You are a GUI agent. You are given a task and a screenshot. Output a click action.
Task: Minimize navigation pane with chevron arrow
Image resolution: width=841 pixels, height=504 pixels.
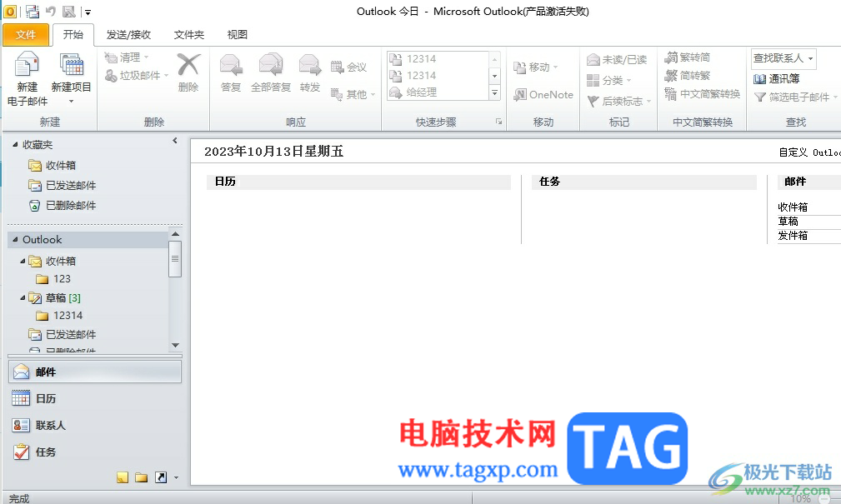(x=175, y=141)
